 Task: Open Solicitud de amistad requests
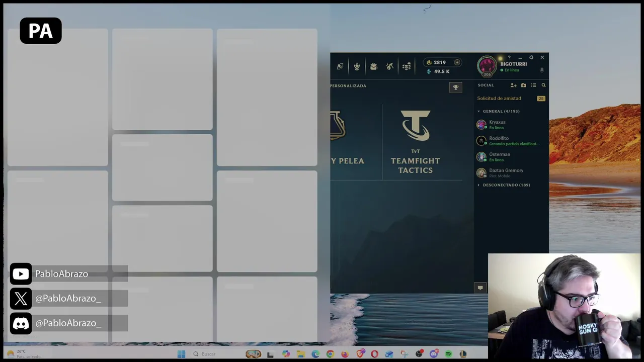point(499,99)
